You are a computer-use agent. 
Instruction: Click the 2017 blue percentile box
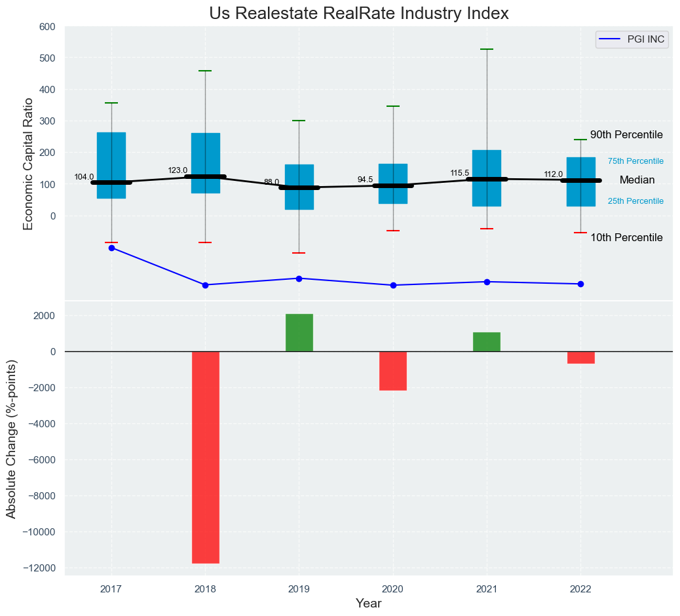(112, 151)
